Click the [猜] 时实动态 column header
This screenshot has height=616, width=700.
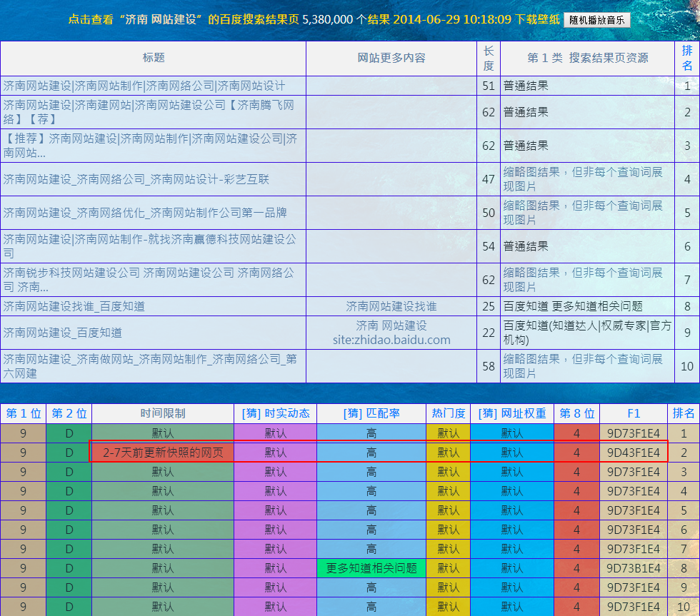[x=276, y=413]
